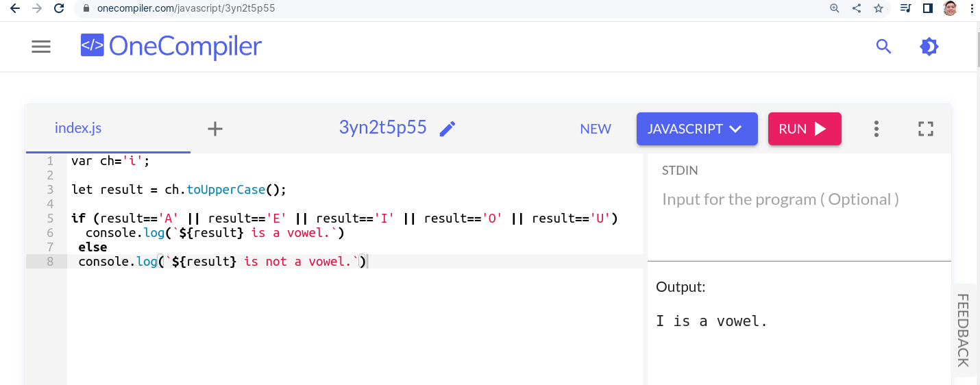
Task: Open the FEEDBACK side tab
Action: click(964, 330)
